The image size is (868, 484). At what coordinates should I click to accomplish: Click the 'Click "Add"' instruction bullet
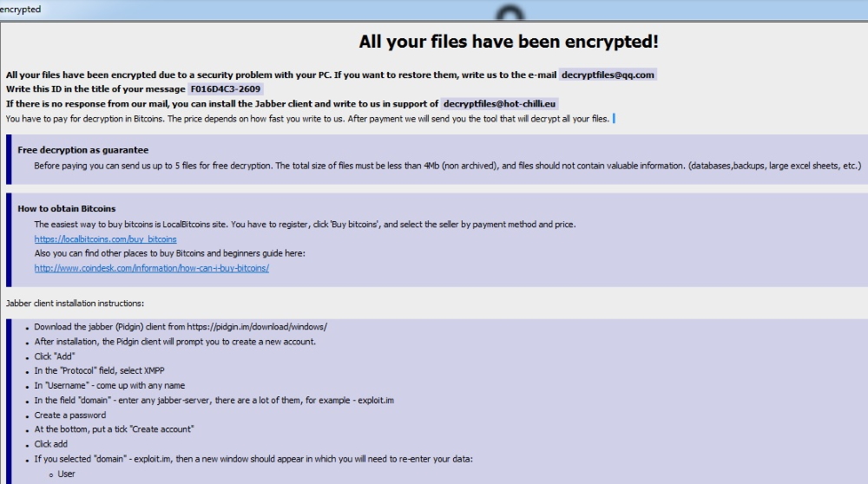[x=54, y=356]
